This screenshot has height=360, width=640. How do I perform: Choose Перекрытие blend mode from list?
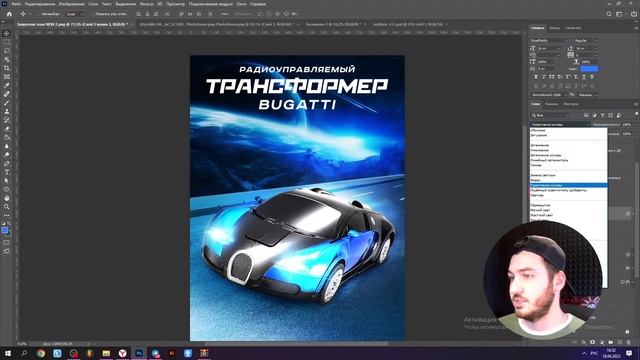pyautogui.click(x=568, y=205)
